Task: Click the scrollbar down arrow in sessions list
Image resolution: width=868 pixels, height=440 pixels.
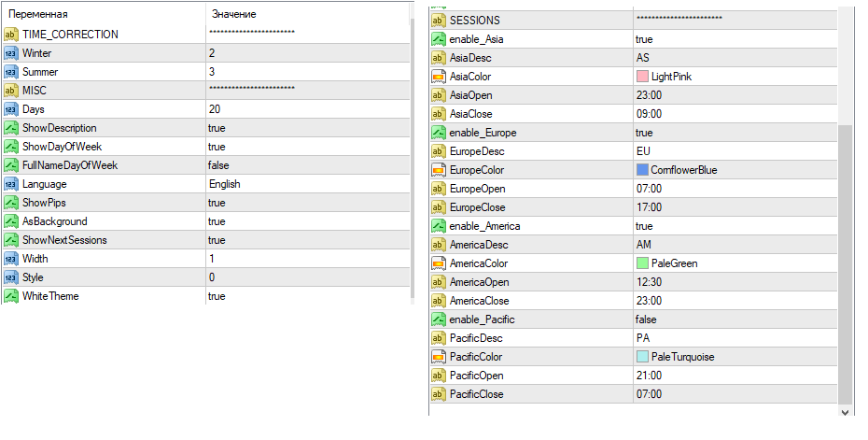Action: click(845, 412)
